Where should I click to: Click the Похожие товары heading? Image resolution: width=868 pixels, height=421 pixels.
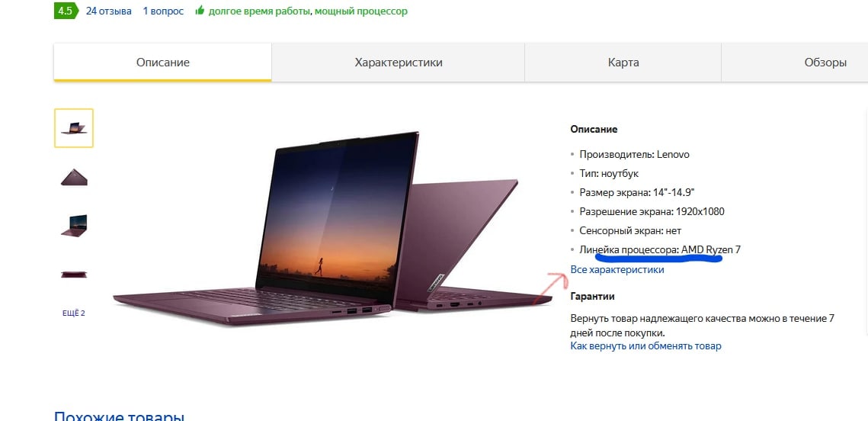(119, 416)
